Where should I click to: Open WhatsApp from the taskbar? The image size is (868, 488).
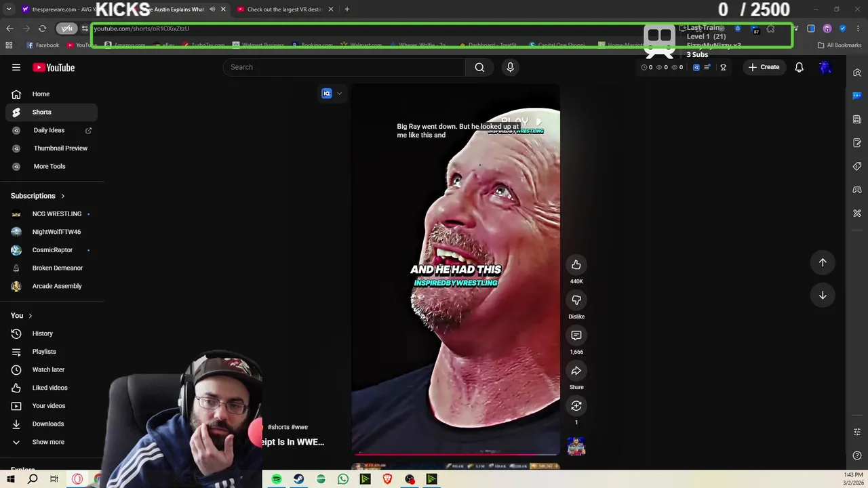[x=343, y=479]
